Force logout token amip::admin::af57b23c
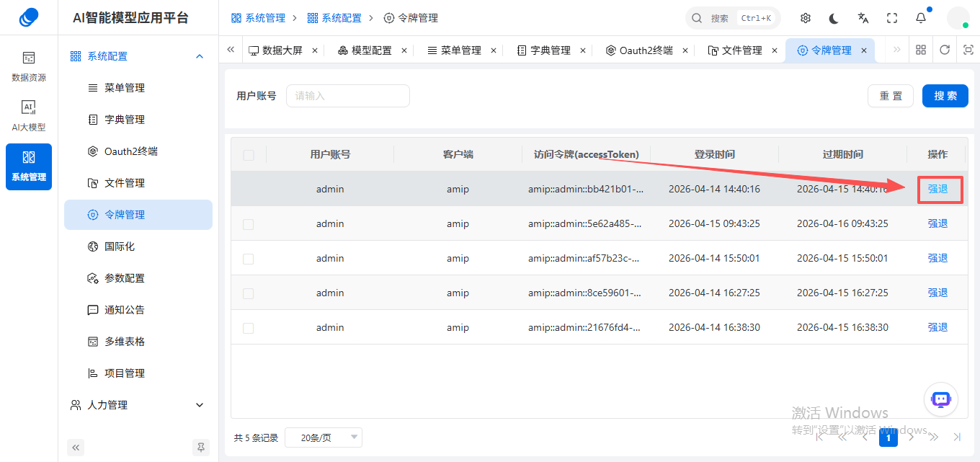The image size is (980, 462). (x=937, y=258)
